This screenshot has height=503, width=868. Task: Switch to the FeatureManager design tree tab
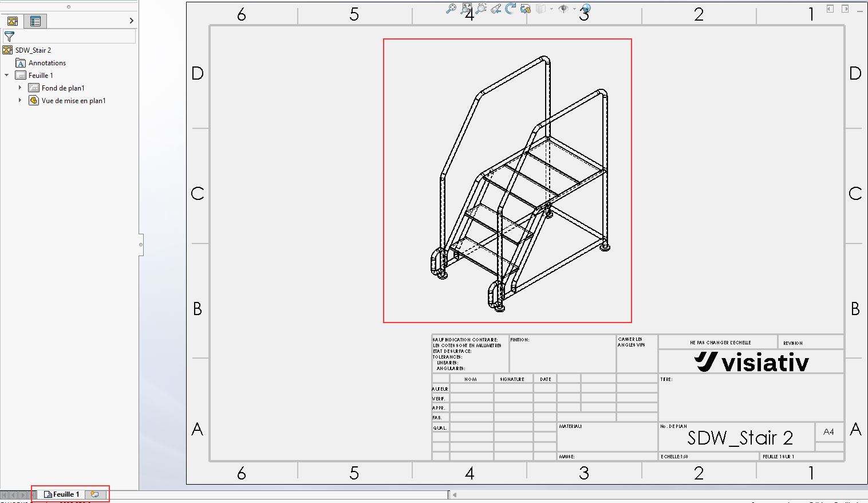[x=13, y=21]
